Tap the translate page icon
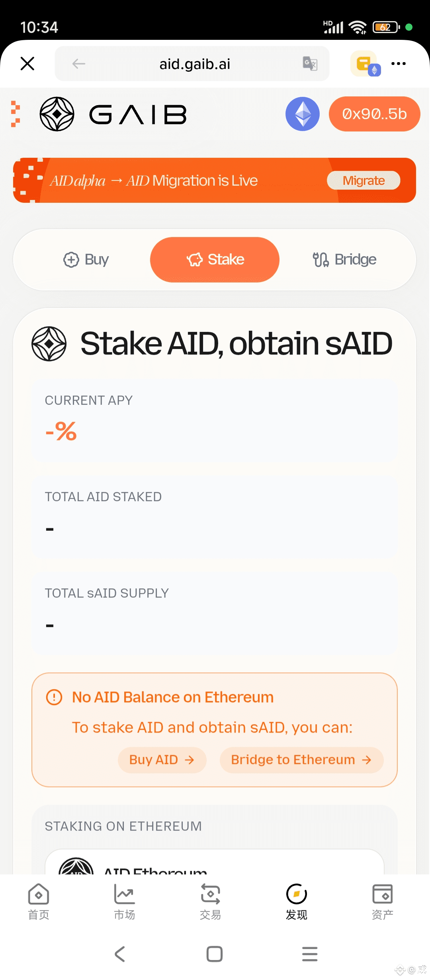Image resolution: width=430 pixels, height=980 pixels. pyautogui.click(x=310, y=63)
